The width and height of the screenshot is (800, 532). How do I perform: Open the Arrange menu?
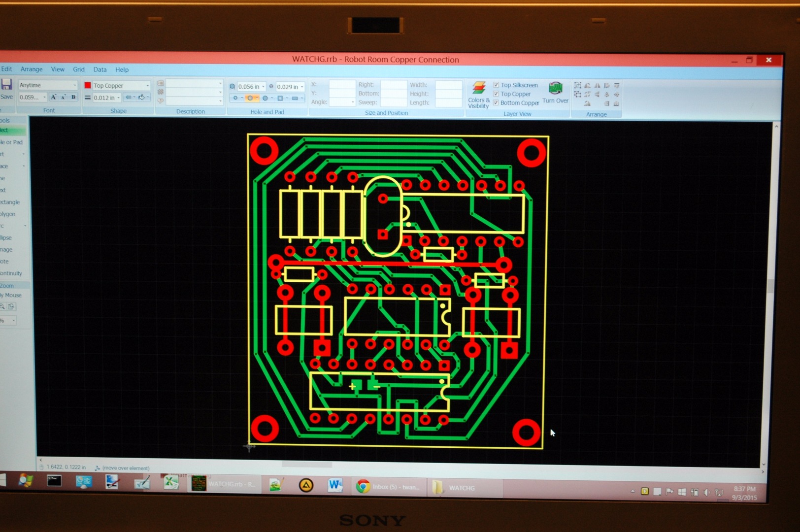[32, 69]
